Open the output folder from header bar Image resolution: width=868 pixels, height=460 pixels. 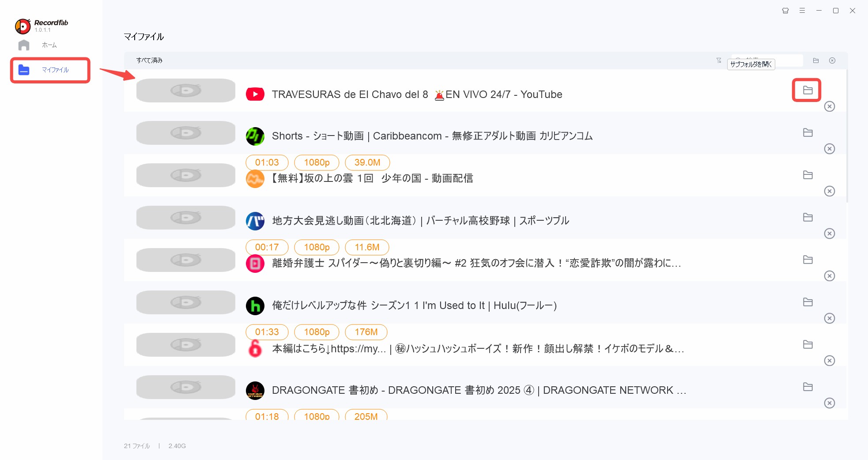point(816,60)
